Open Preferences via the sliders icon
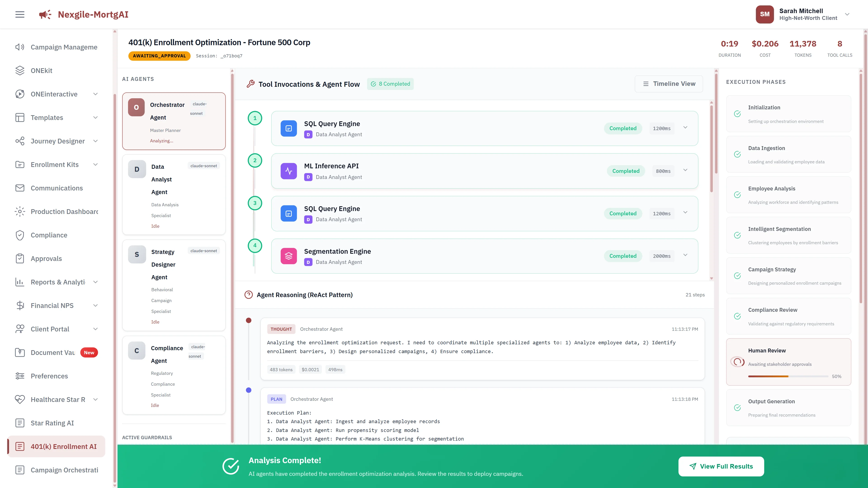Screen dimensions: 868x488 19,376
